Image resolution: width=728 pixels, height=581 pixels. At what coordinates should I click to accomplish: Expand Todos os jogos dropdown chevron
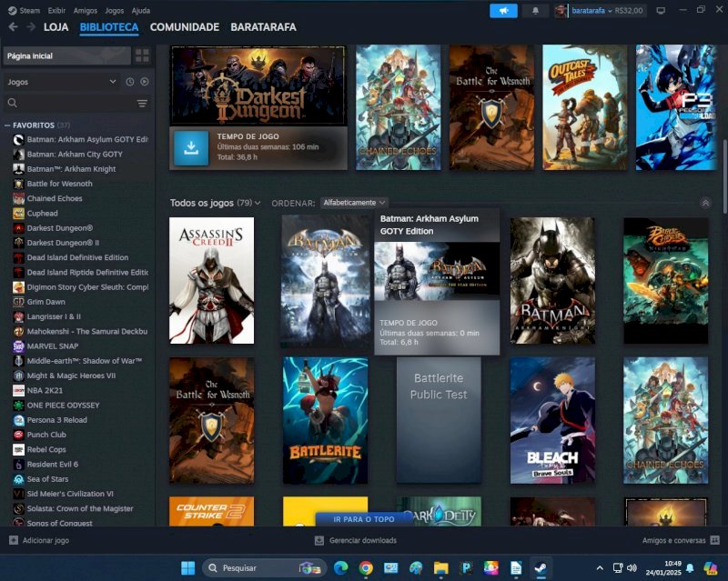(258, 204)
